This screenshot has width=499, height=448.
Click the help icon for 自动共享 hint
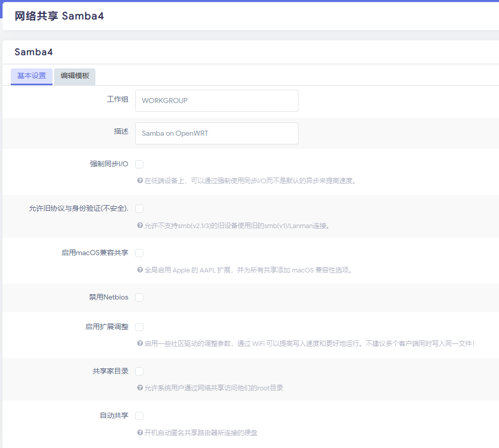click(x=141, y=433)
